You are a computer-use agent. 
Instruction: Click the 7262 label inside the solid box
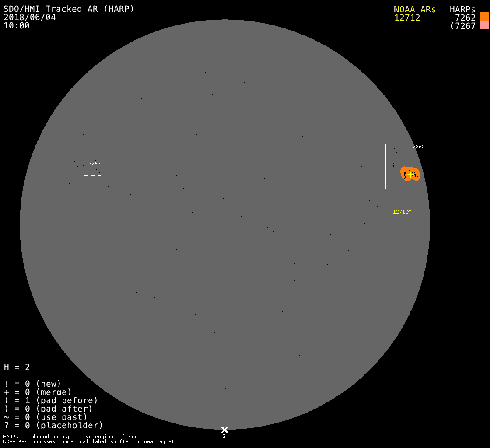pyautogui.click(x=418, y=147)
